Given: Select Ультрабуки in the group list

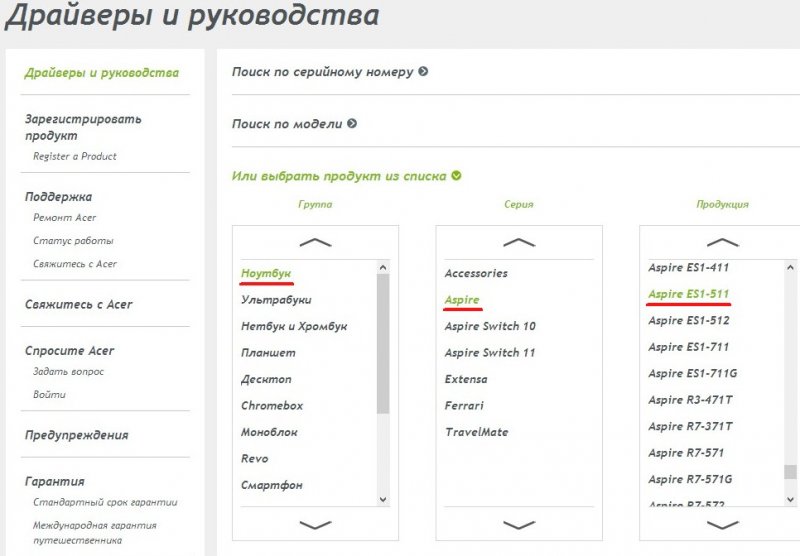Looking at the screenshot, I should coord(276,300).
